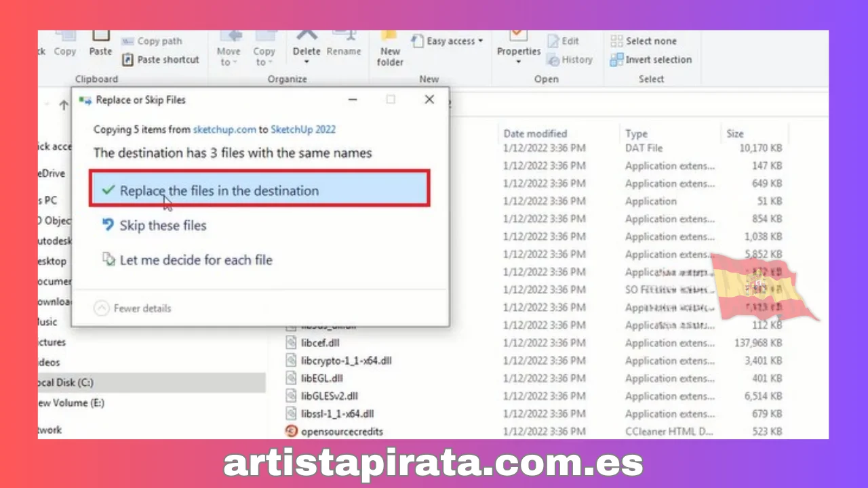Click Edit in the Open group

563,41
